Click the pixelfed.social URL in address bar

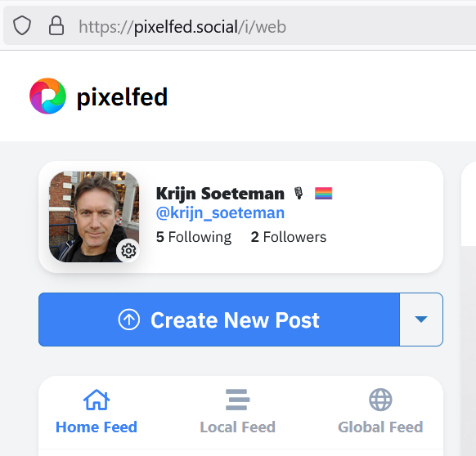coord(182,27)
